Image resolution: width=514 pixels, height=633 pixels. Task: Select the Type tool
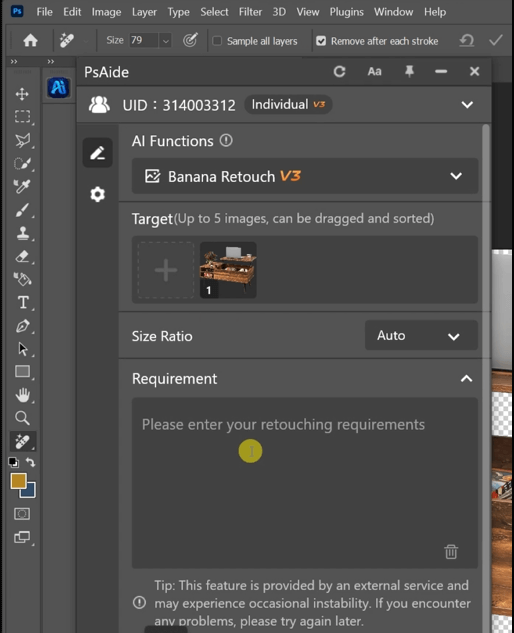coord(22,302)
